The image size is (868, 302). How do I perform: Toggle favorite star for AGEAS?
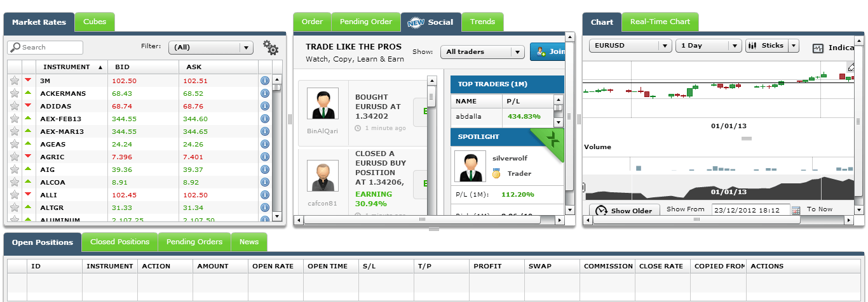(x=15, y=144)
